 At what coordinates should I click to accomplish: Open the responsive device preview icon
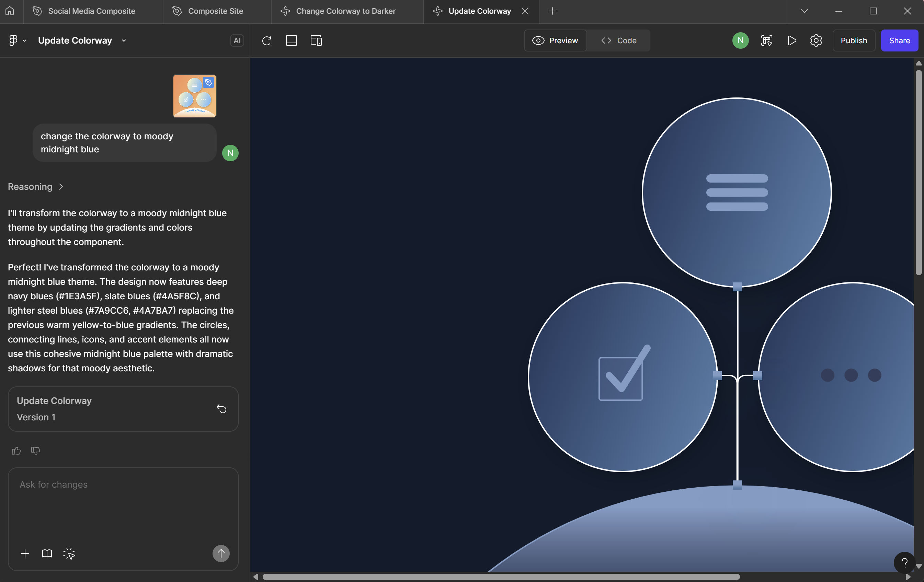[x=316, y=40]
